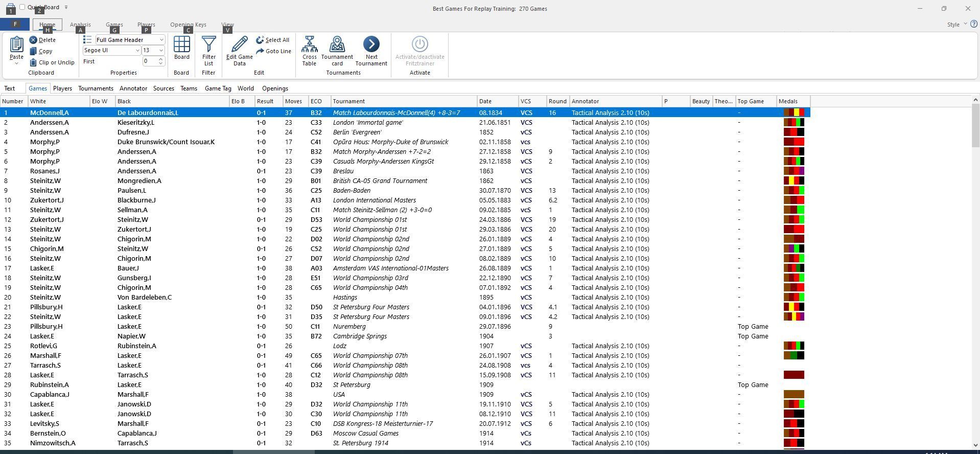The image size is (980, 454).
Task: Open Edit Game Data pencil icon
Action: [x=239, y=44]
